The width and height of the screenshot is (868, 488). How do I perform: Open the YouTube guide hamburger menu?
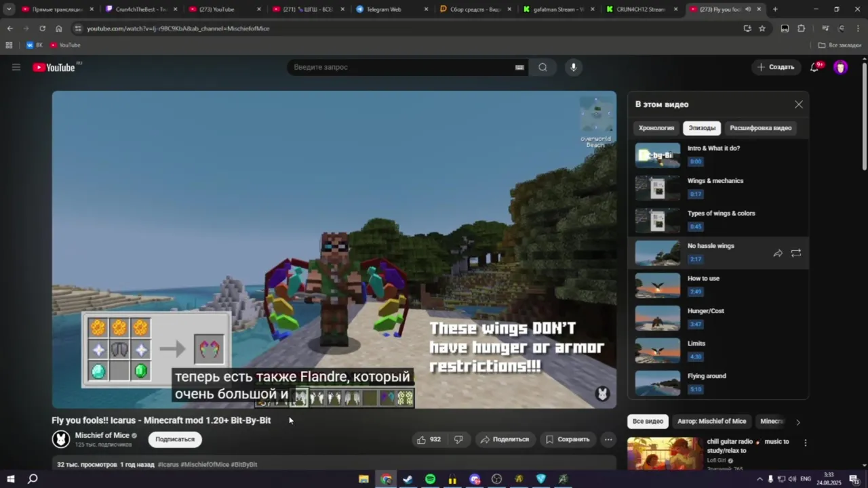pos(16,67)
